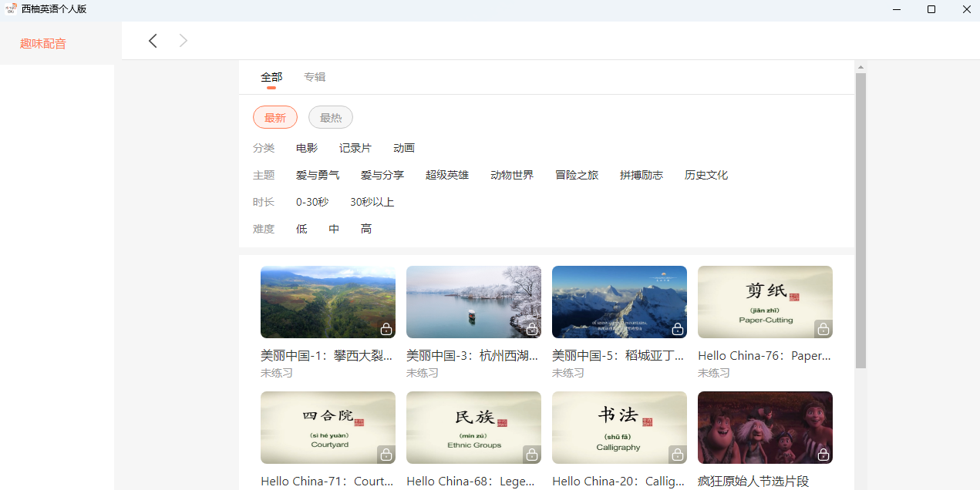Close the 西柚英语 window
This screenshot has height=490, width=980.
[966, 9]
